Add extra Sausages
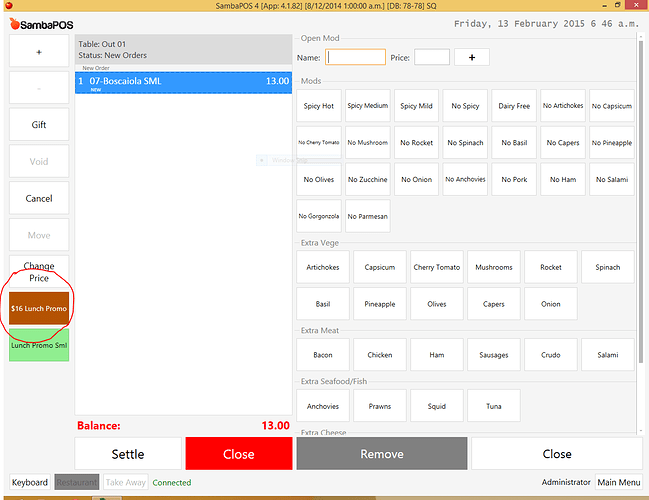This screenshot has width=649, height=500. pyautogui.click(x=494, y=355)
